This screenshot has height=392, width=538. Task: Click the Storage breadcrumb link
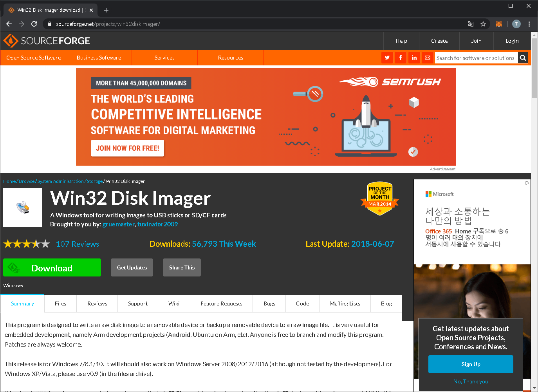coord(95,181)
